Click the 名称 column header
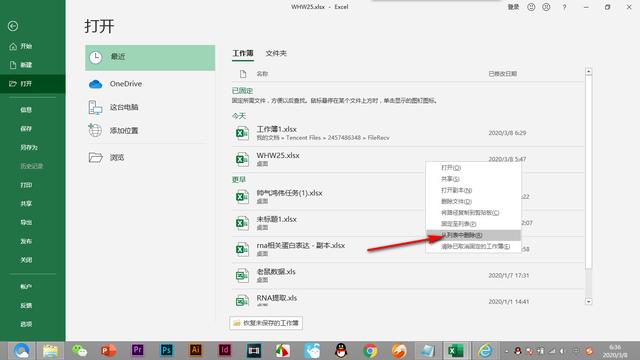Viewport: 640px width, 360px height. coord(262,74)
